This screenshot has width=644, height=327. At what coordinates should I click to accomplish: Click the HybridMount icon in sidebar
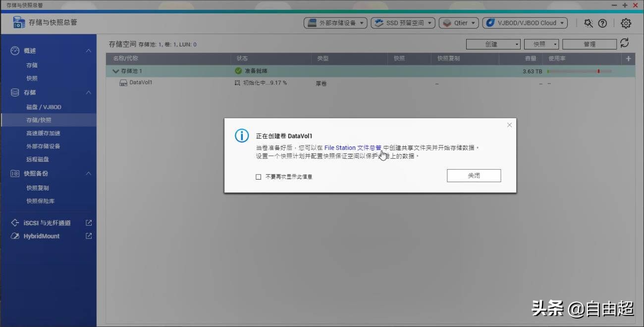click(15, 236)
